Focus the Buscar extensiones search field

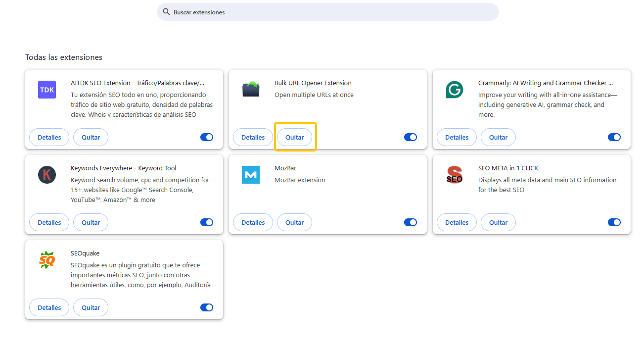[328, 12]
